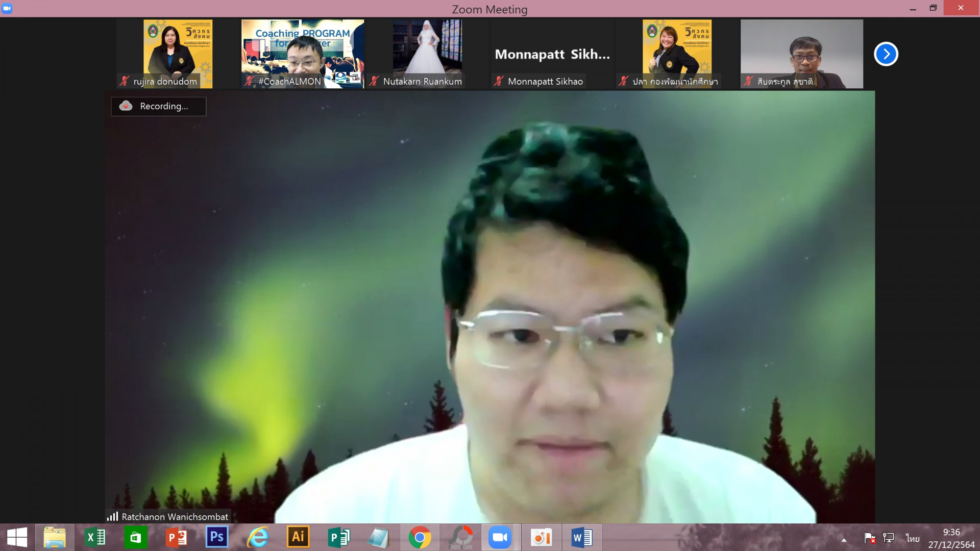The height and width of the screenshot is (551, 980).
Task: Open Google Chrome from the taskbar
Action: [420, 537]
